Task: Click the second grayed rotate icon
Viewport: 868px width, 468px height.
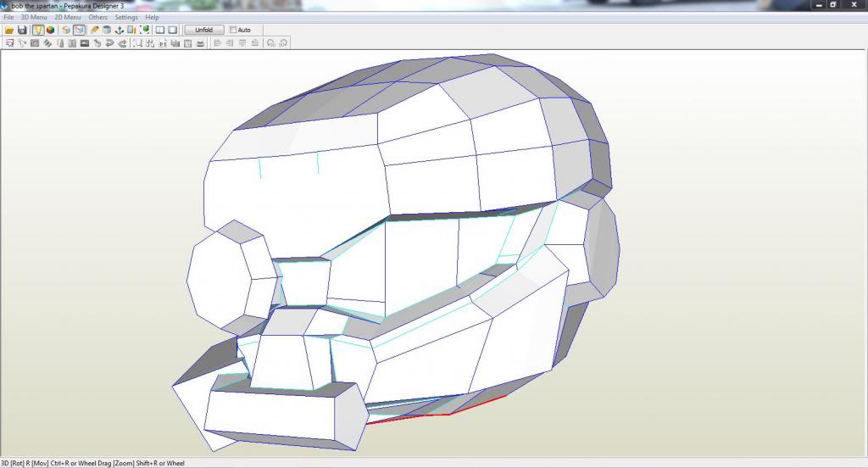Action: (283, 43)
